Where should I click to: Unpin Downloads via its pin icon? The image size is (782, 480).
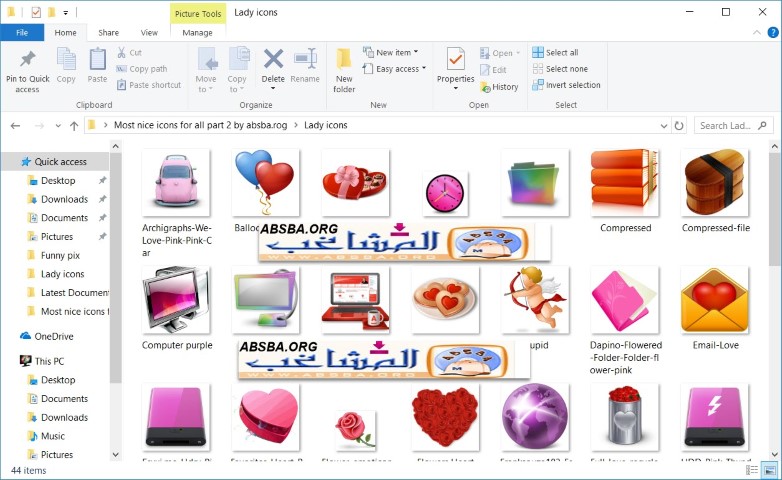click(102, 199)
